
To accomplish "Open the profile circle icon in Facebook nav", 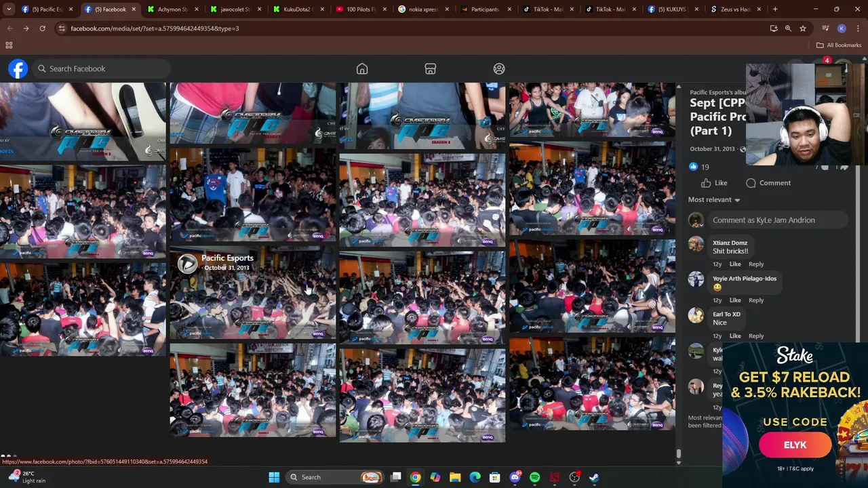I will pyautogui.click(x=499, y=68).
